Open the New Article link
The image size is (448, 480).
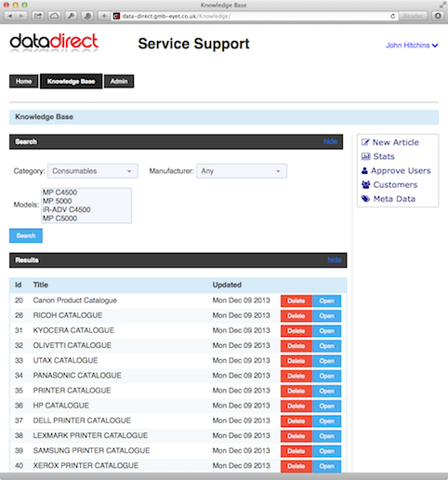[x=395, y=142]
